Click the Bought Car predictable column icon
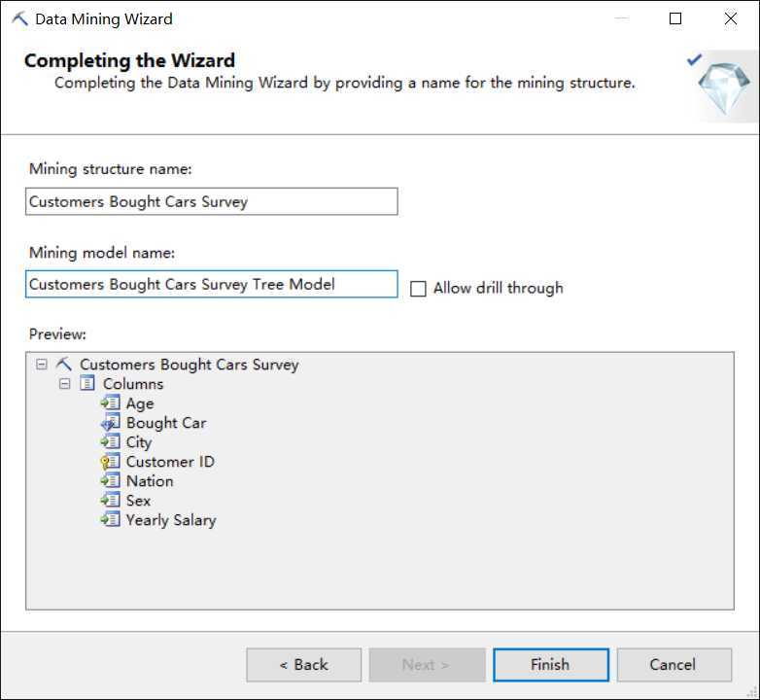 110,423
